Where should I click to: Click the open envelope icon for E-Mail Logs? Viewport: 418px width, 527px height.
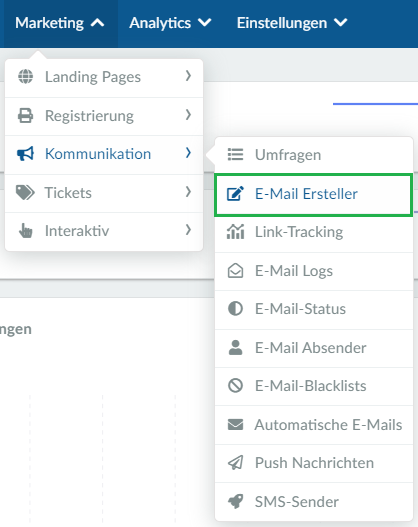tap(235, 271)
